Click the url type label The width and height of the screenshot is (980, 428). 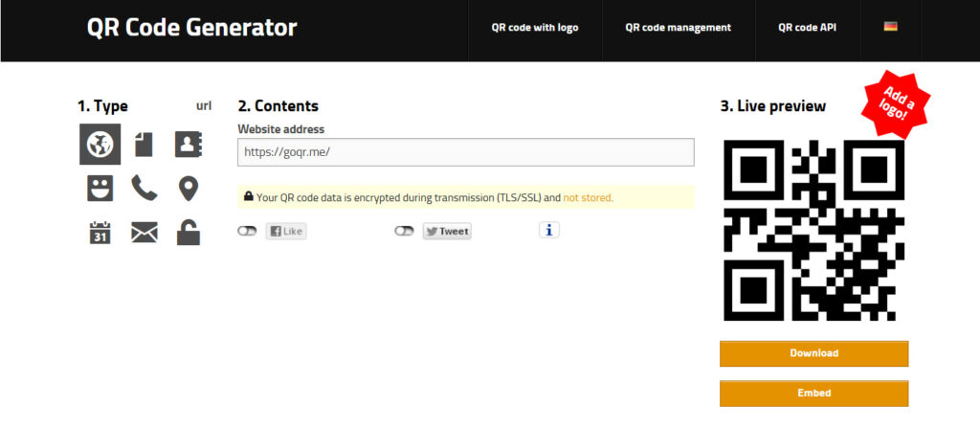204,105
